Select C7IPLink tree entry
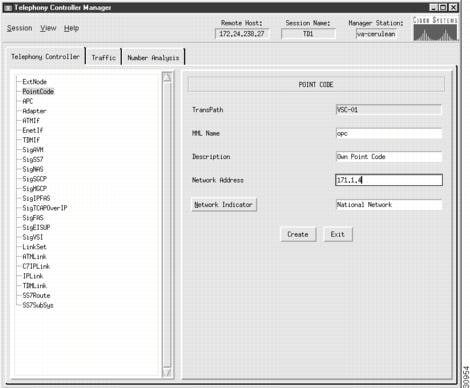The width and height of the screenshot is (470, 388). coord(36,266)
